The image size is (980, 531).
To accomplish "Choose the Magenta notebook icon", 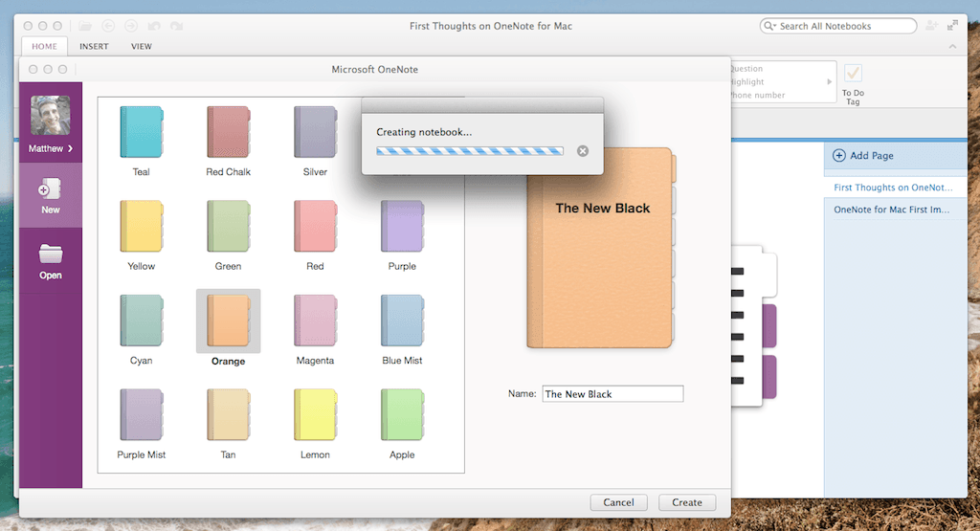I will coord(315,321).
